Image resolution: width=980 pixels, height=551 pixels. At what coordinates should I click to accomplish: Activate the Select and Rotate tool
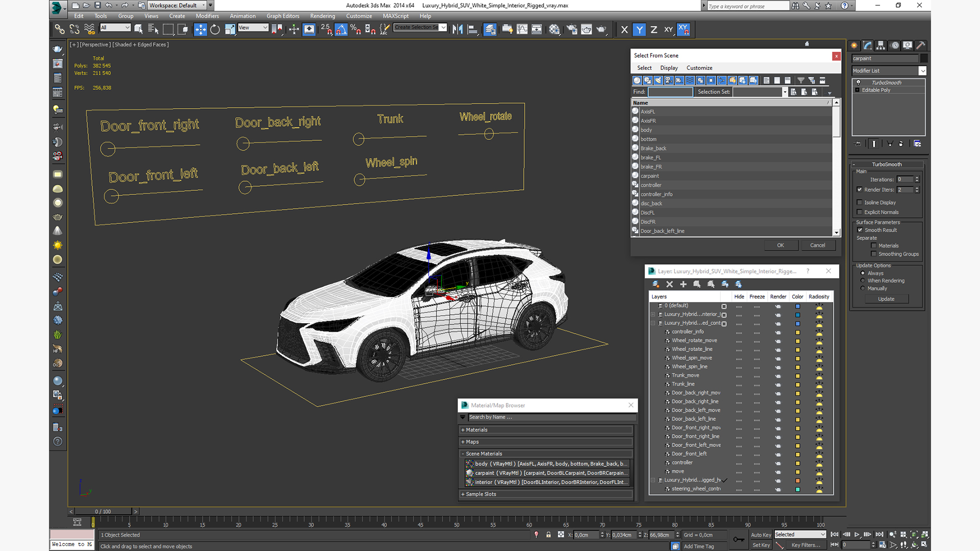pyautogui.click(x=215, y=30)
